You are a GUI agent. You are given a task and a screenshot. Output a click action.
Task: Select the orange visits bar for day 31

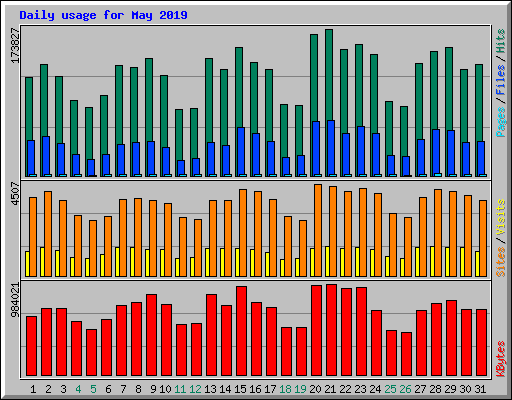(483, 238)
